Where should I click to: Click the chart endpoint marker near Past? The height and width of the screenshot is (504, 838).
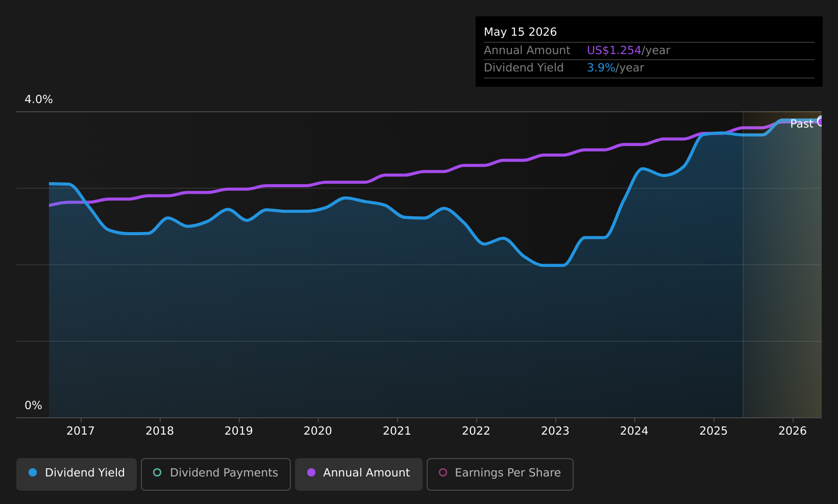click(821, 121)
